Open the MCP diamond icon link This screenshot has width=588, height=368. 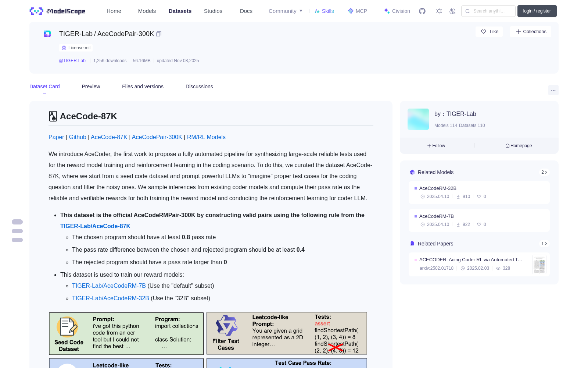[x=357, y=11]
